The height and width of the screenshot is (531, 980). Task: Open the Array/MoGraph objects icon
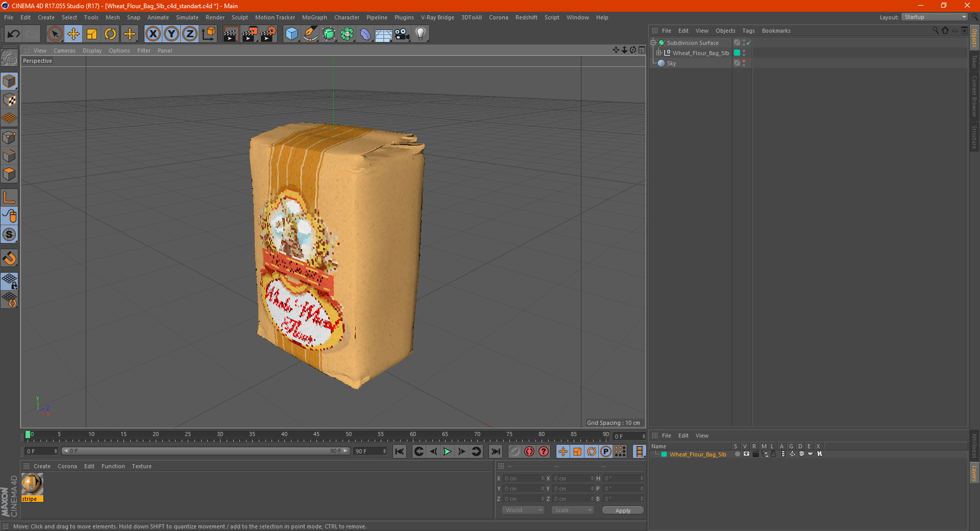[347, 34]
